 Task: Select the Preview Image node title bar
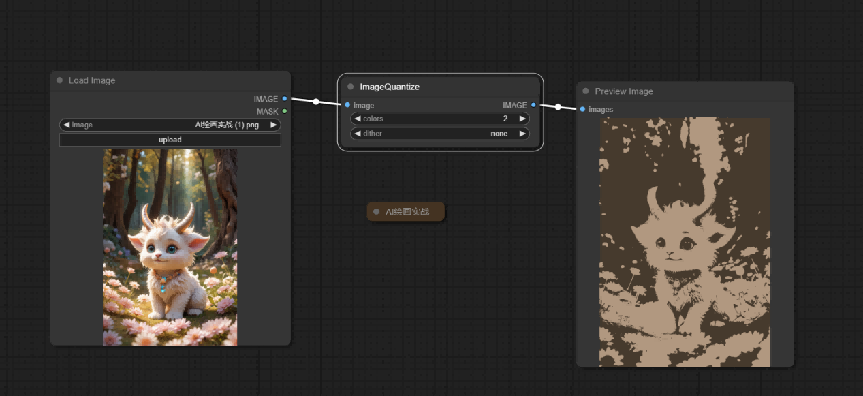pyautogui.click(x=685, y=91)
